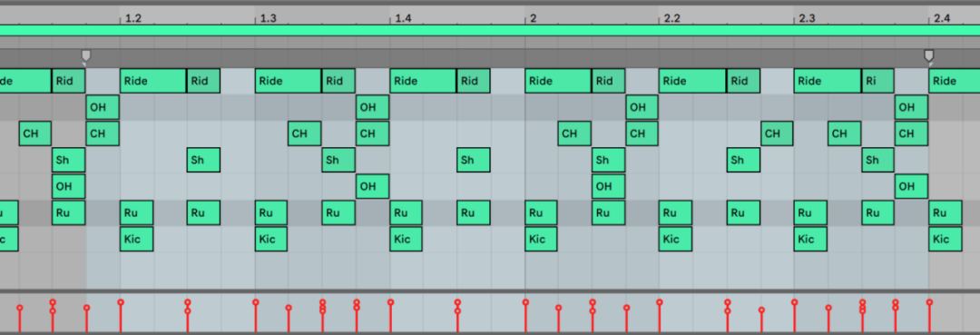The image size is (980, 335).
Task: Select the Kic note at beat 1.4
Action: pos(407,239)
